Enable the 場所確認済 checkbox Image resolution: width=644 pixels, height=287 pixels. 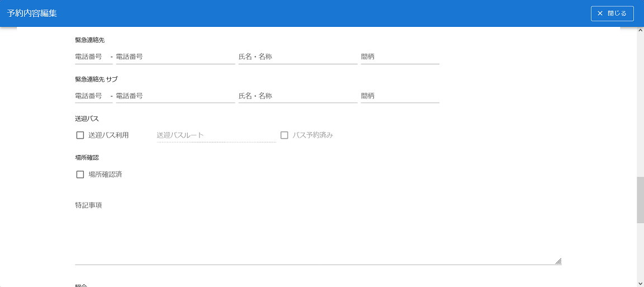(80, 174)
